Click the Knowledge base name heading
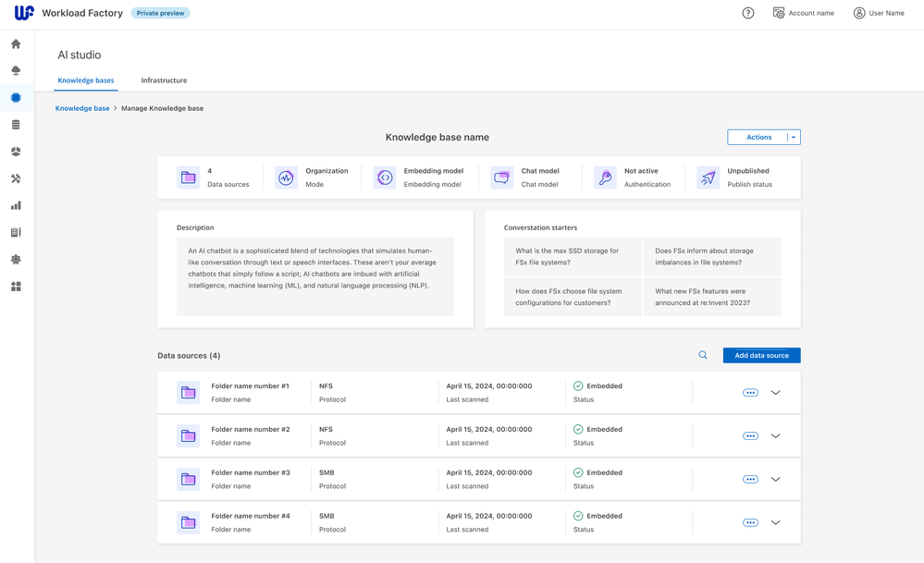Screen dimensions: 924x563 click(437, 137)
